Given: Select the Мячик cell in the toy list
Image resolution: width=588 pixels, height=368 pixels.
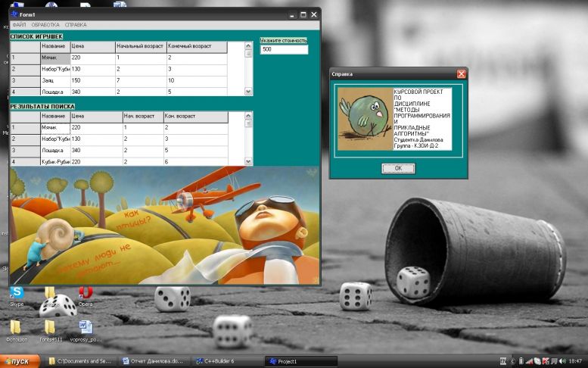Looking at the screenshot, I should [55, 58].
